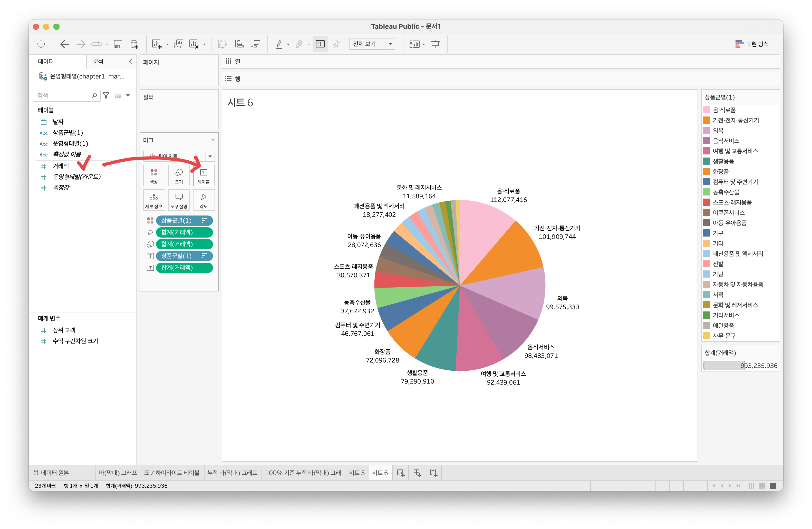Toggle filmstrip sheet view icon
The height and width of the screenshot is (529, 812).
762,486
